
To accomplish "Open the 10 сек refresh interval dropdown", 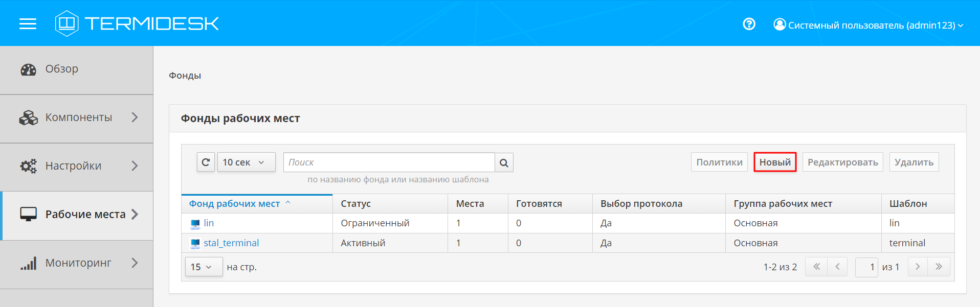I will (x=246, y=162).
